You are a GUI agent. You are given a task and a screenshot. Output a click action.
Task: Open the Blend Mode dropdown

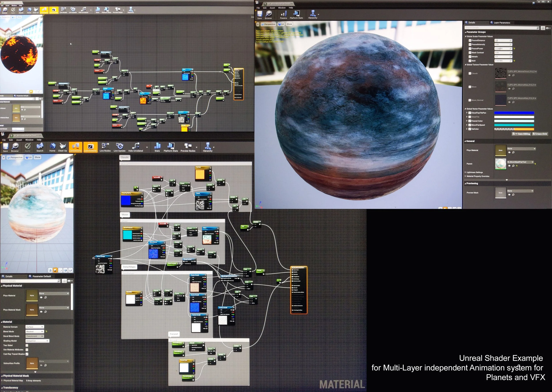[x=35, y=331]
